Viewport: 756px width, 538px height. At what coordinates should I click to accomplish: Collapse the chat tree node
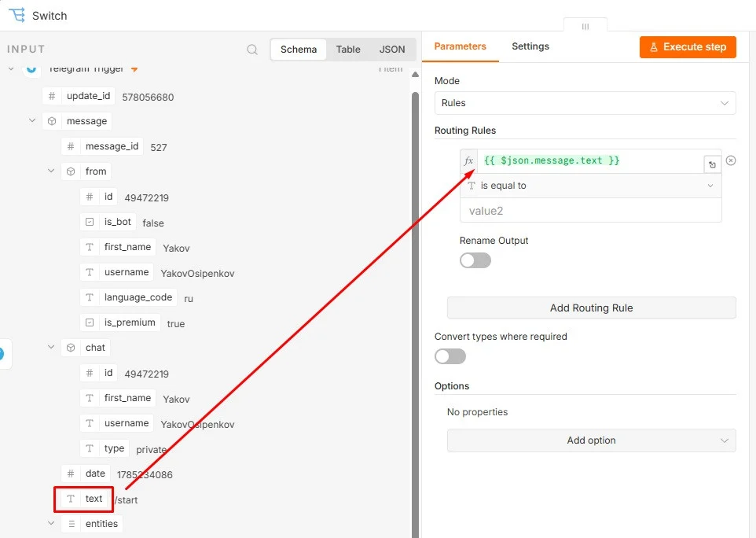[51, 346]
